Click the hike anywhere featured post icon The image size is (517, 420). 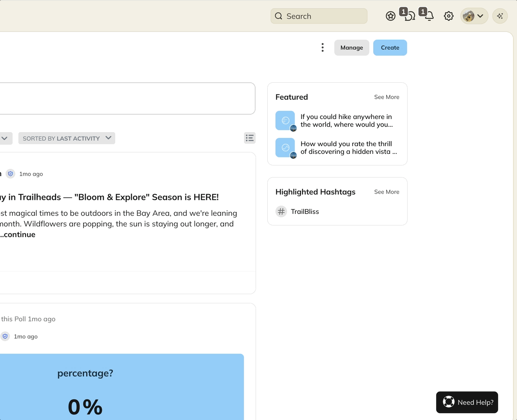coord(285,120)
